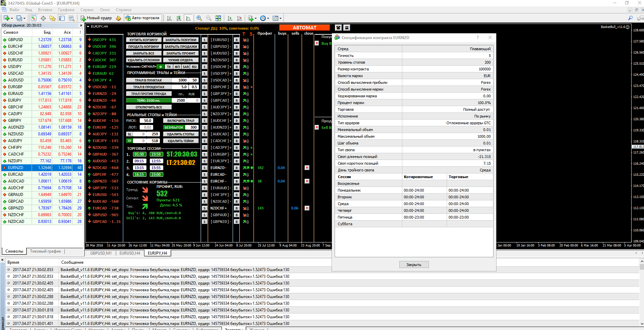Click the Zoom Out magnifier icon

click(x=209, y=18)
